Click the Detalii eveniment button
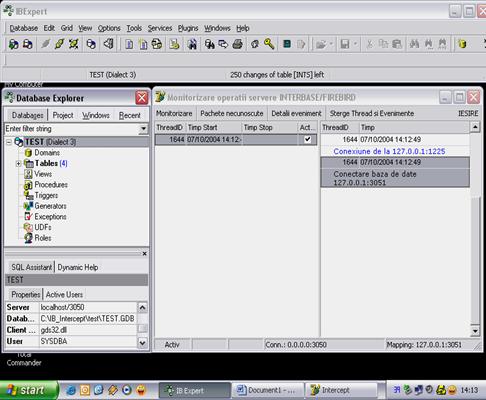This screenshot has width=486, height=400. (x=296, y=114)
